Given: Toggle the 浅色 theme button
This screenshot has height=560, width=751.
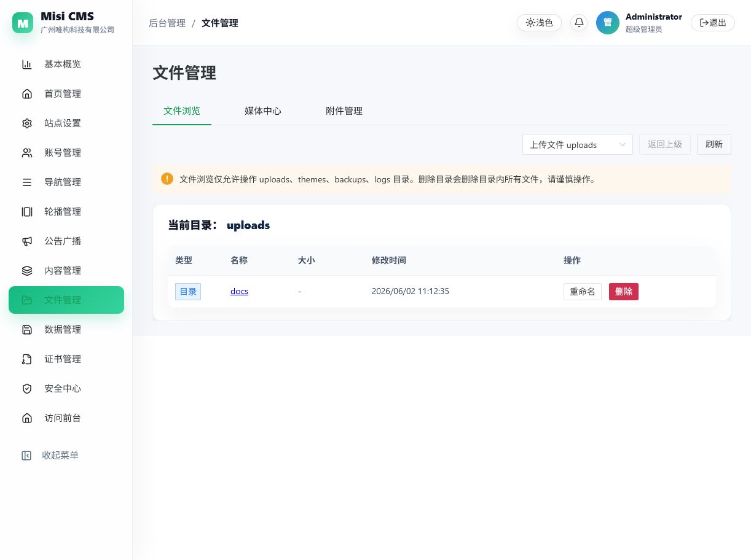Looking at the screenshot, I should pyautogui.click(x=539, y=23).
